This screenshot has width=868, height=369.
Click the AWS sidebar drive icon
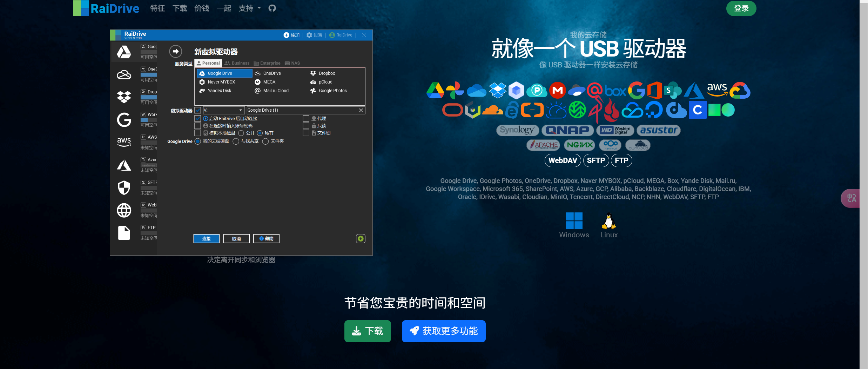[x=124, y=142]
